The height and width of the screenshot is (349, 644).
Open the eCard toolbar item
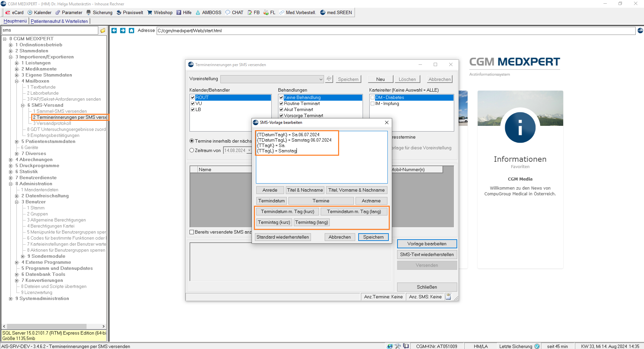[14, 12]
